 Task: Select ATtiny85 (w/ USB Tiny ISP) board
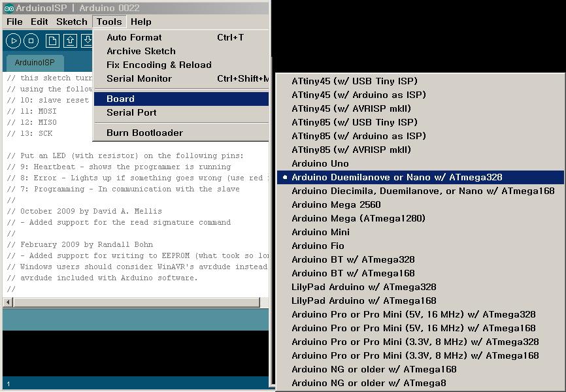[420, 122]
